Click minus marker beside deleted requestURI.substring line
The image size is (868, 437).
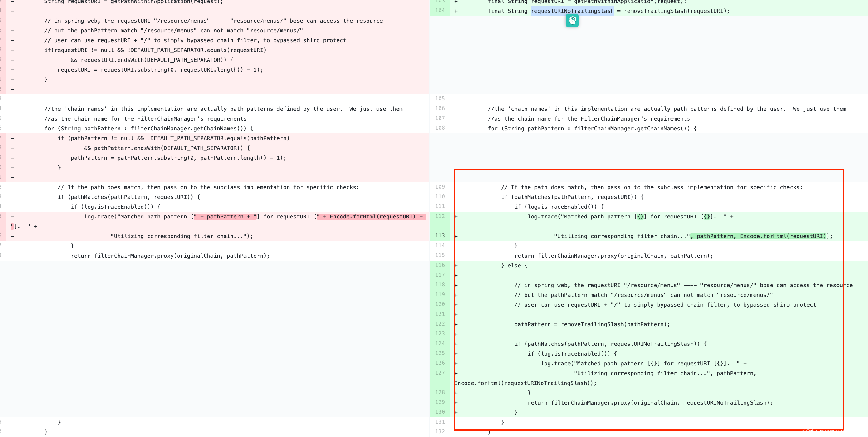click(x=13, y=70)
